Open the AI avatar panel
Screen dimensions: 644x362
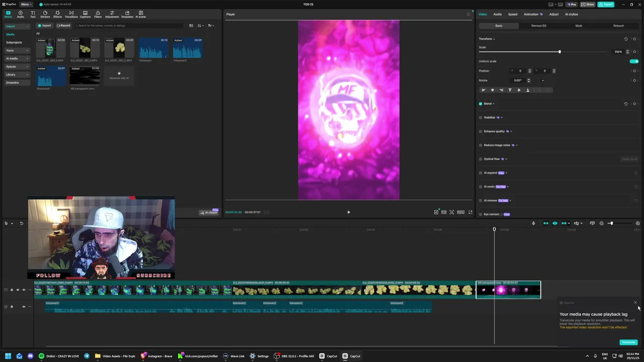pyautogui.click(x=140, y=14)
